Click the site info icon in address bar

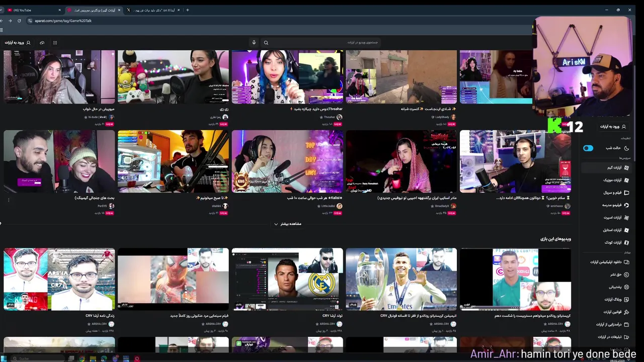pos(30,21)
